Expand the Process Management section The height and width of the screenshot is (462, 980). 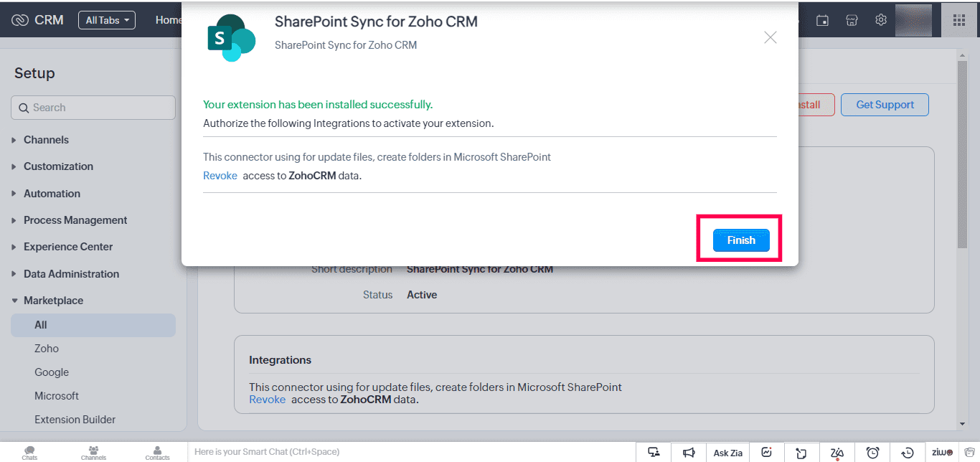point(75,220)
